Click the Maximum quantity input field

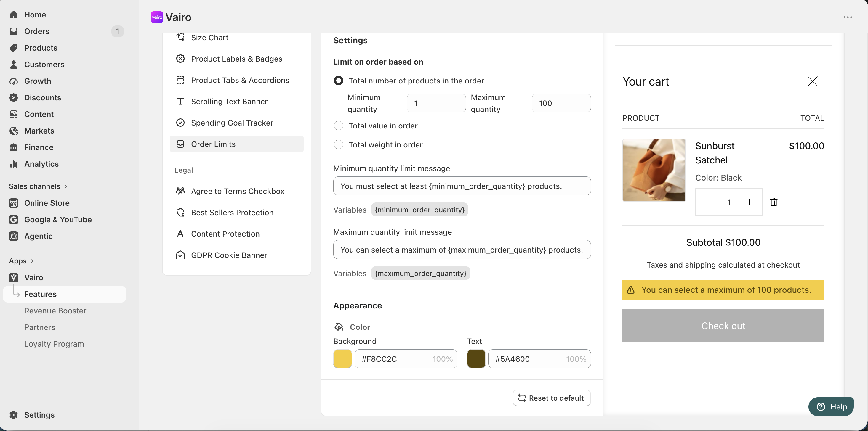(x=561, y=103)
